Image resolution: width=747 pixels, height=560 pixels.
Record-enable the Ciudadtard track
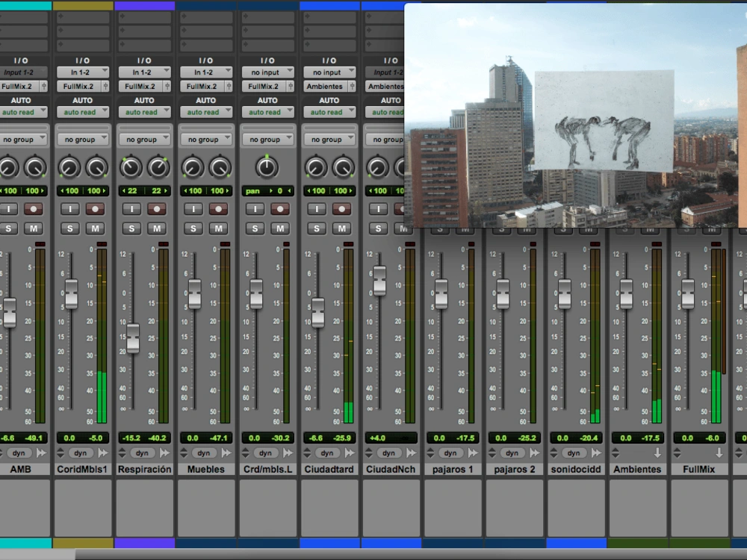pos(341,209)
